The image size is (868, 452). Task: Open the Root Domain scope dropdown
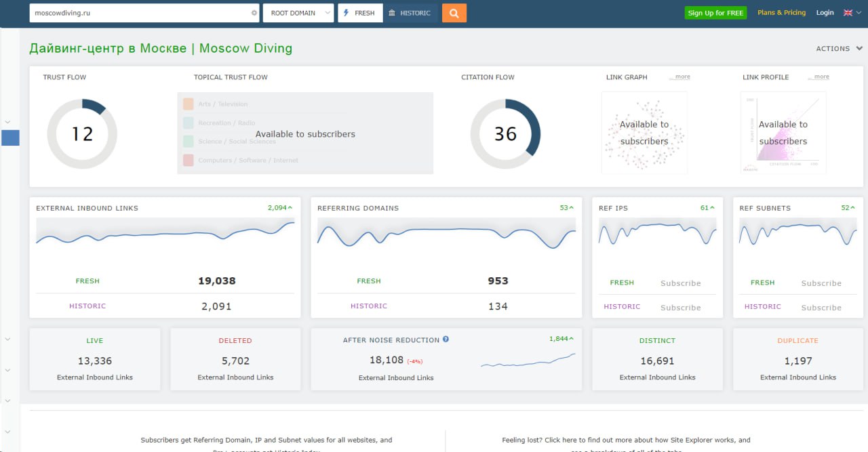(298, 13)
